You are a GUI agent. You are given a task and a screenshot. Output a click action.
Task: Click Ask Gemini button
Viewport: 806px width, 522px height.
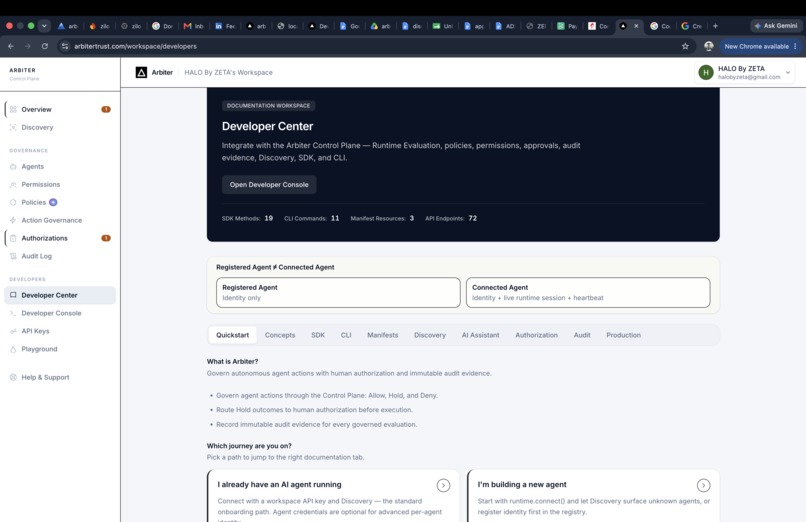pyautogui.click(x=776, y=26)
